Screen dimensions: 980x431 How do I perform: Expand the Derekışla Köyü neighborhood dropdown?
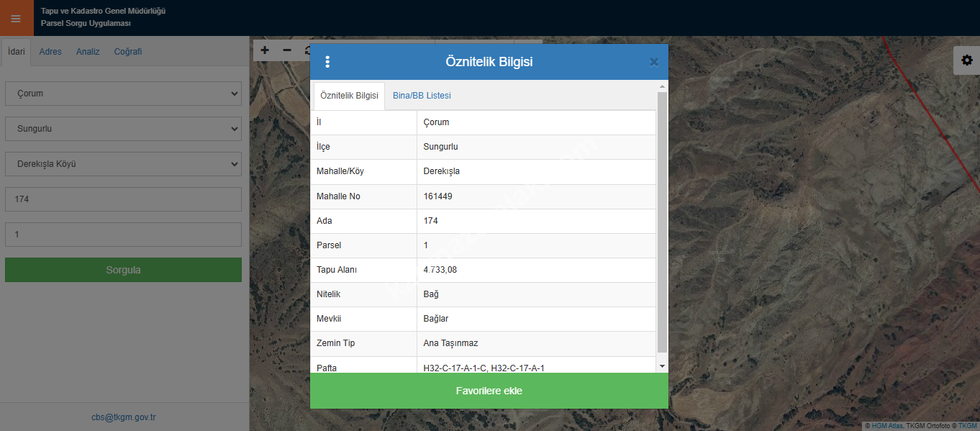123,164
